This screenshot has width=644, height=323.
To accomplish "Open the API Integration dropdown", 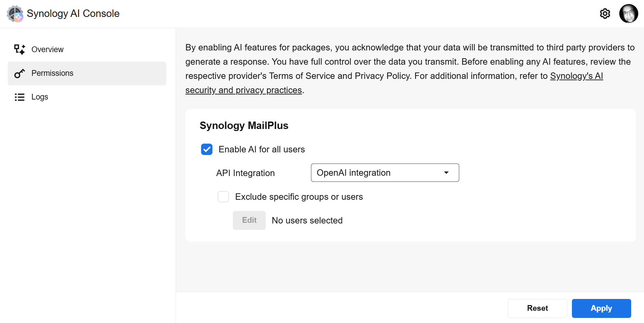I will (385, 173).
